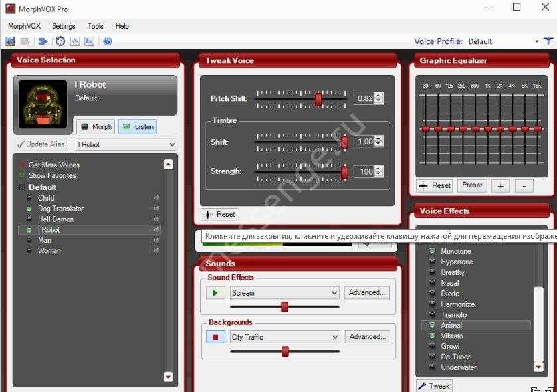The height and width of the screenshot is (392, 557).
Task: Toggle the Listen button
Action: pyautogui.click(x=138, y=126)
